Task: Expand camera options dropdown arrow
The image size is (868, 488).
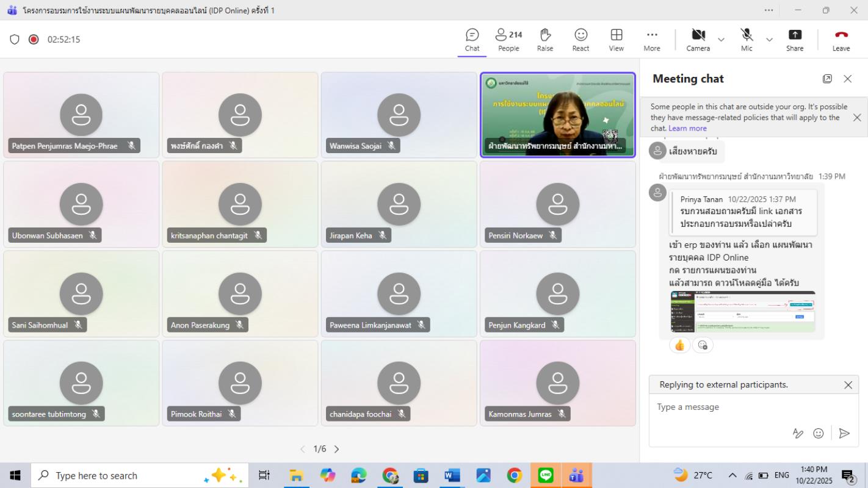Action: [721, 40]
